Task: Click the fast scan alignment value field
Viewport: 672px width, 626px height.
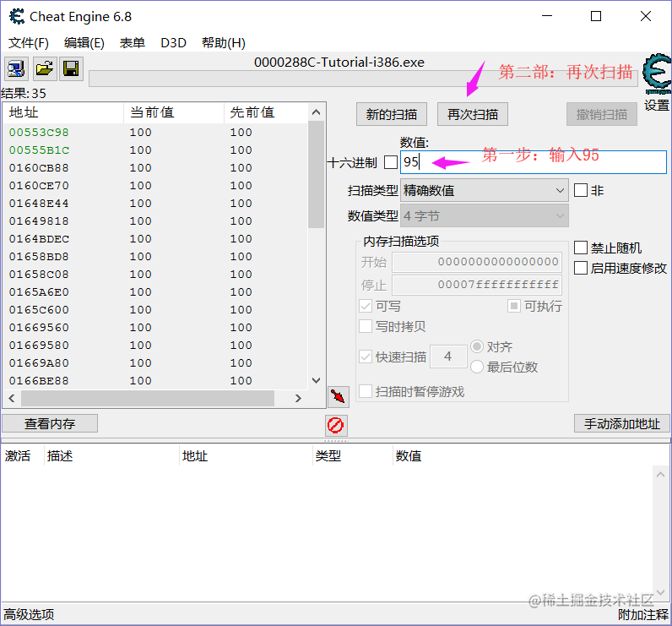Action: pos(448,357)
